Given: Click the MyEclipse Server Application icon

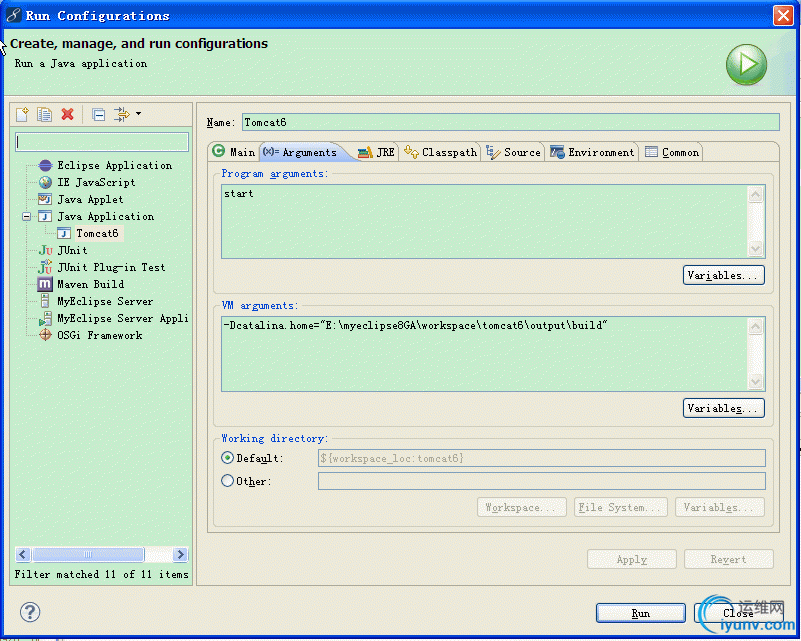Looking at the screenshot, I should tap(45, 319).
